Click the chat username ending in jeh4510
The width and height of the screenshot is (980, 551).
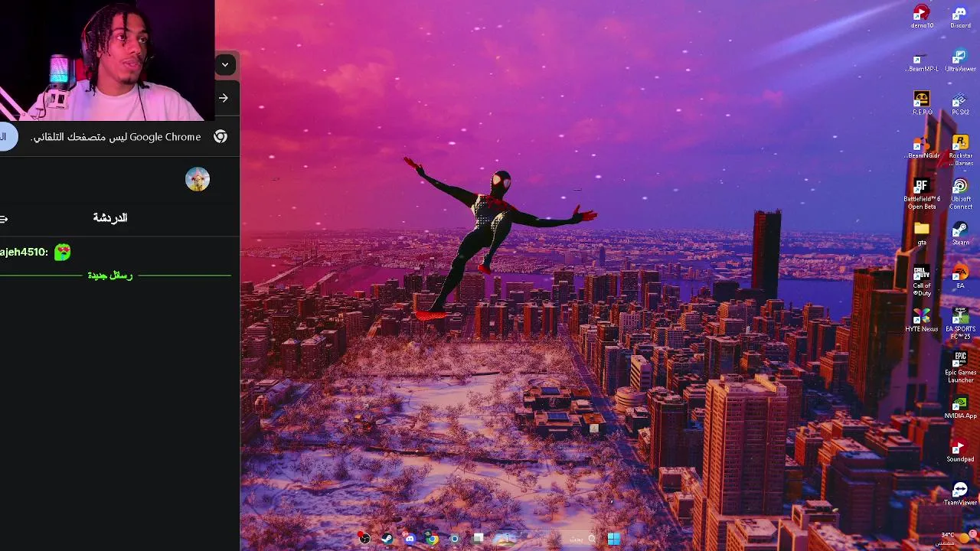pyautogui.click(x=24, y=252)
